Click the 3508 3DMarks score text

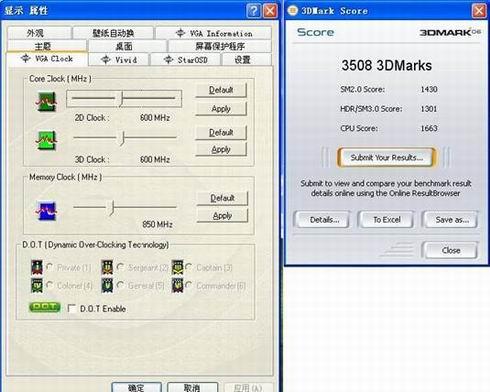386,65
